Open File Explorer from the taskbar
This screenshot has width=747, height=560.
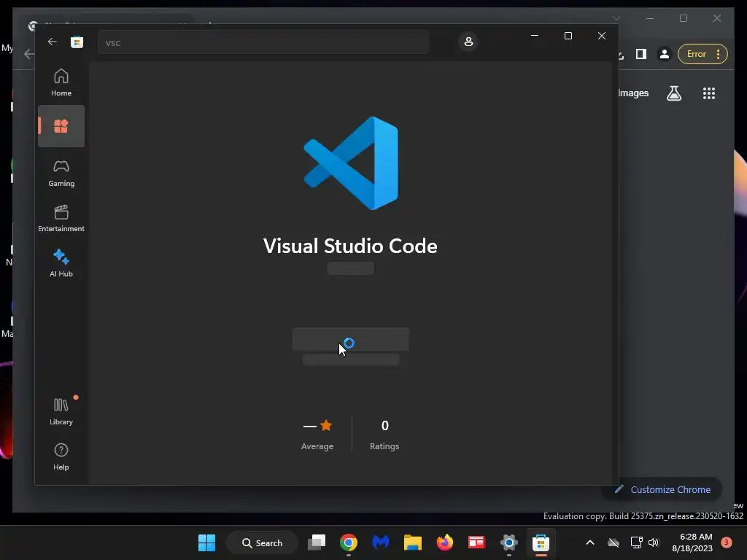(413, 542)
